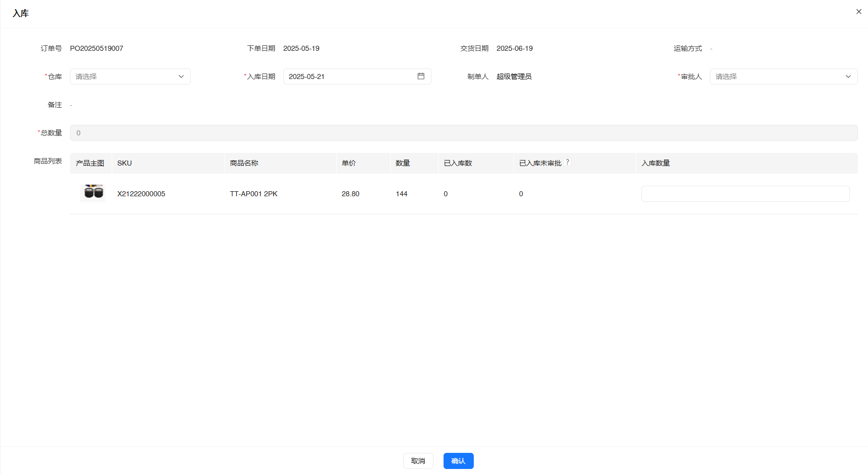Click the 产品主图 thumbnail of SKU X21222000005

point(93,193)
